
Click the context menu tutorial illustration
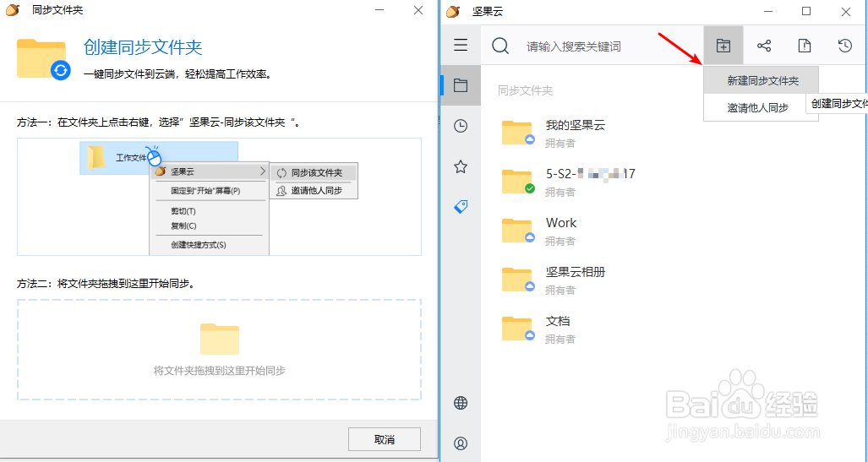click(x=219, y=197)
